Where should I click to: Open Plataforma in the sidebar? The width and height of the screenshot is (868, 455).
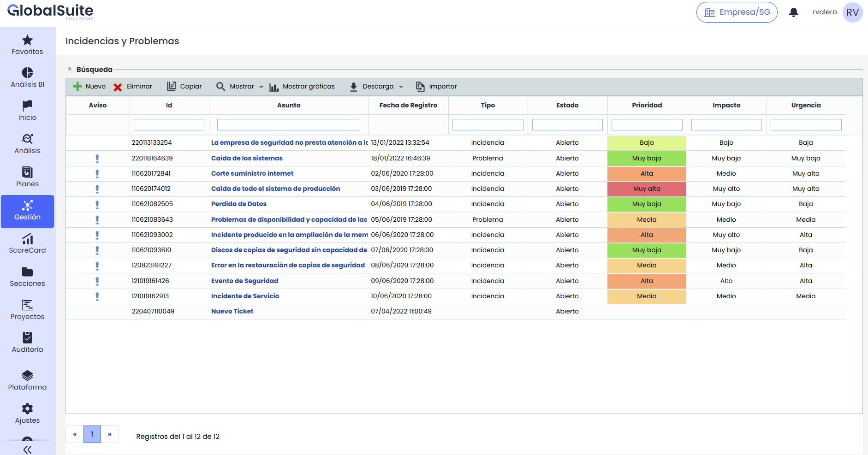27,381
